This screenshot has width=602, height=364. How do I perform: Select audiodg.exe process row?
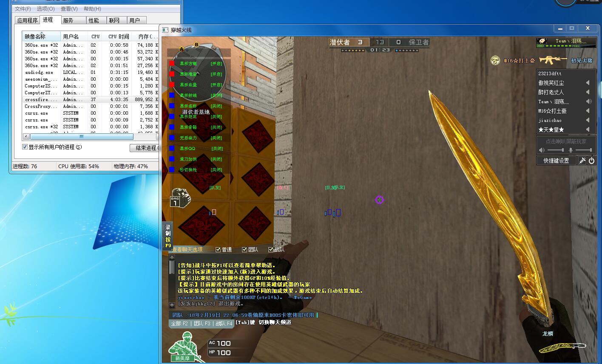[x=91, y=72]
